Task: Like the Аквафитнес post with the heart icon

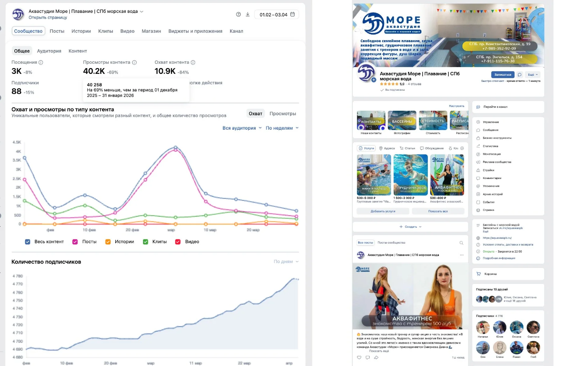Action: coord(359,357)
